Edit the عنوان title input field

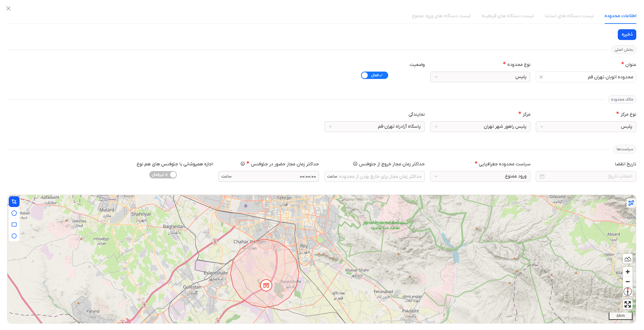click(586, 77)
